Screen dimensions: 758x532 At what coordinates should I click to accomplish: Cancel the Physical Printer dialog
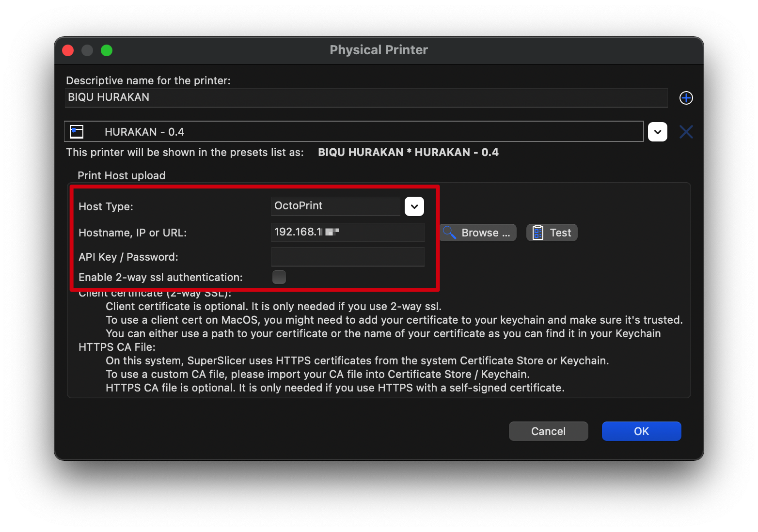(548, 431)
